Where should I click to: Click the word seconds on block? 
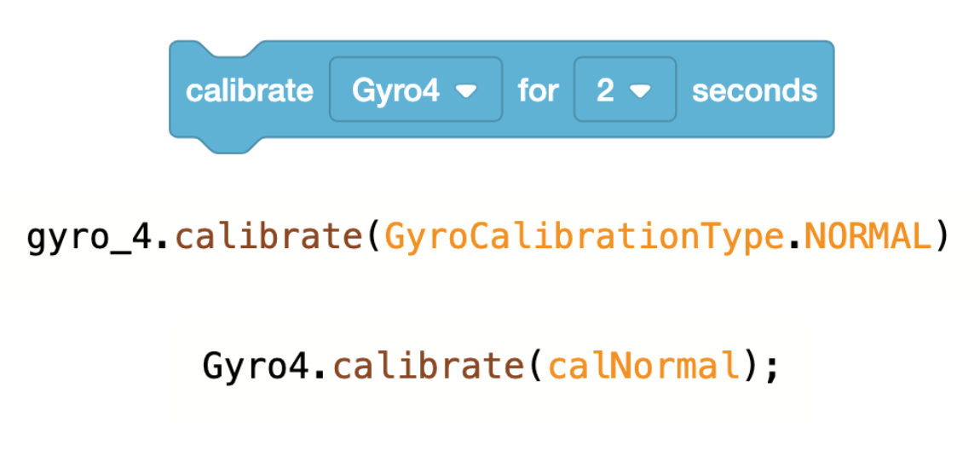[754, 90]
